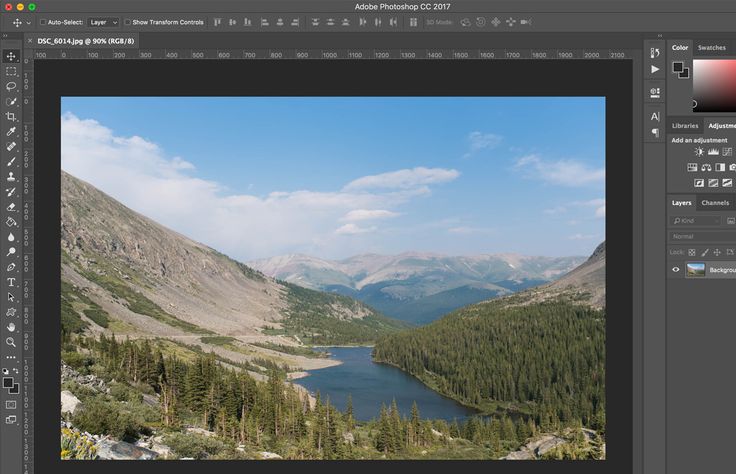
Task: Open the Actions panel play icon
Action: tap(655, 69)
